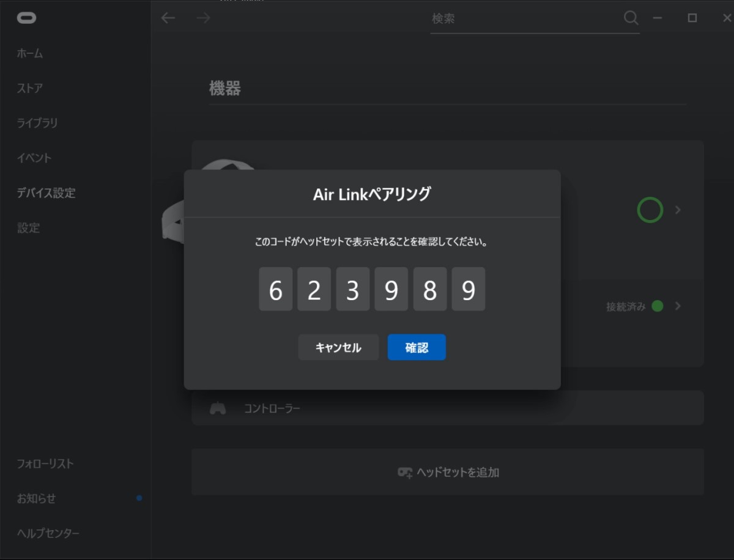Expand chevron next to green ring
Image resolution: width=734 pixels, height=560 pixels.
678,210
